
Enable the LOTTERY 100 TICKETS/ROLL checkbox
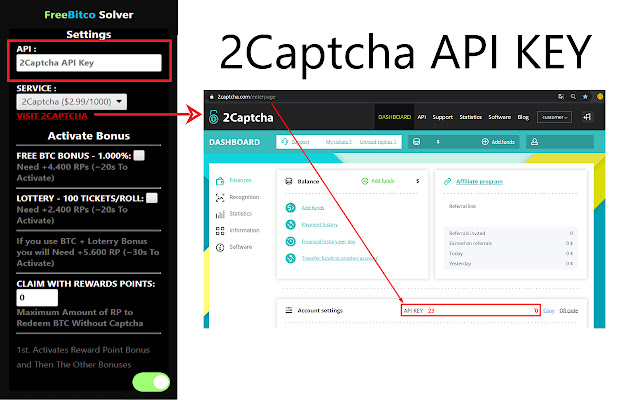point(152,198)
